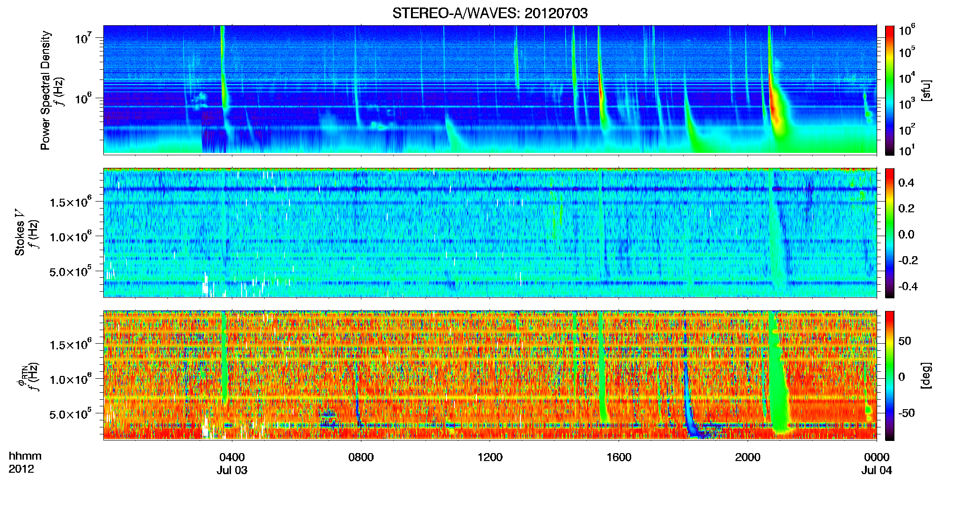Click the 1200 time tick label
This screenshot has height=505, width=980.
(490, 457)
